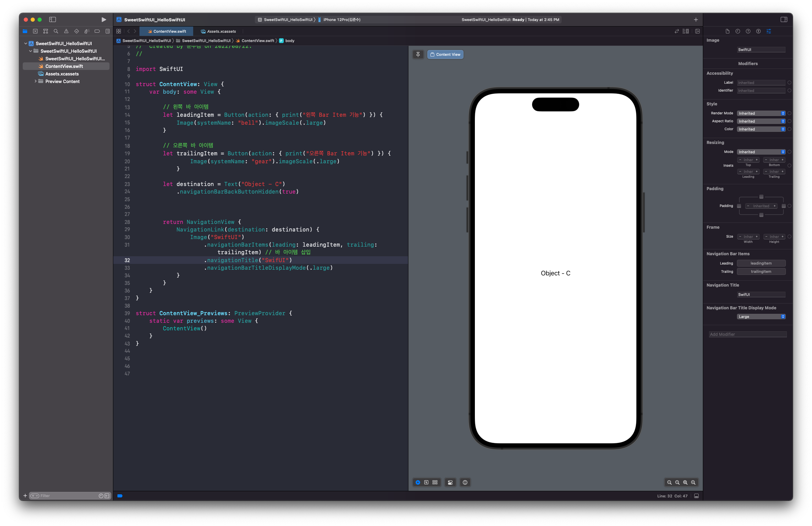Switch canvas to Selectable preview mode
The image size is (812, 526).
426,482
